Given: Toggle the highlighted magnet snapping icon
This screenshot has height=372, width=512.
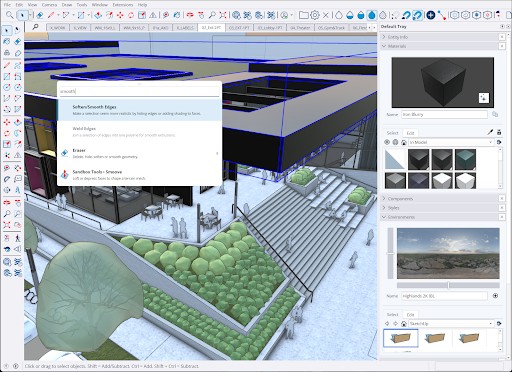Looking at the screenshot, I should coord(417,15).
